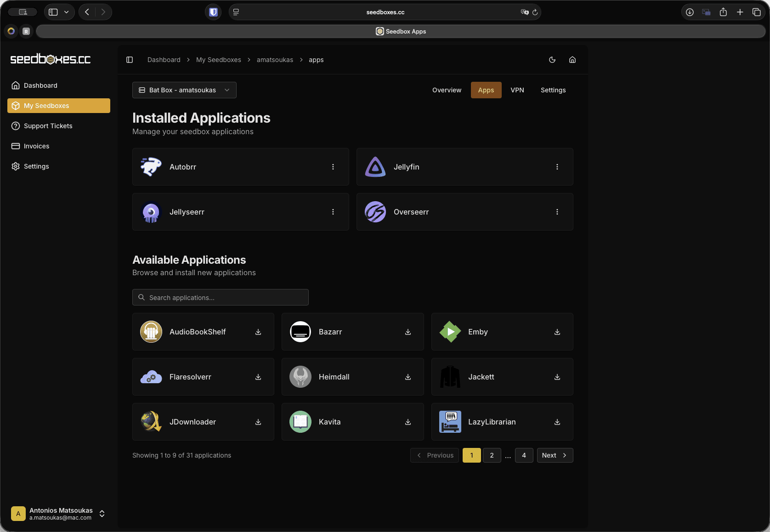Click the JDownloader logo icon
770x532 pixels.
pyautogui.click(x=151, y=422)
